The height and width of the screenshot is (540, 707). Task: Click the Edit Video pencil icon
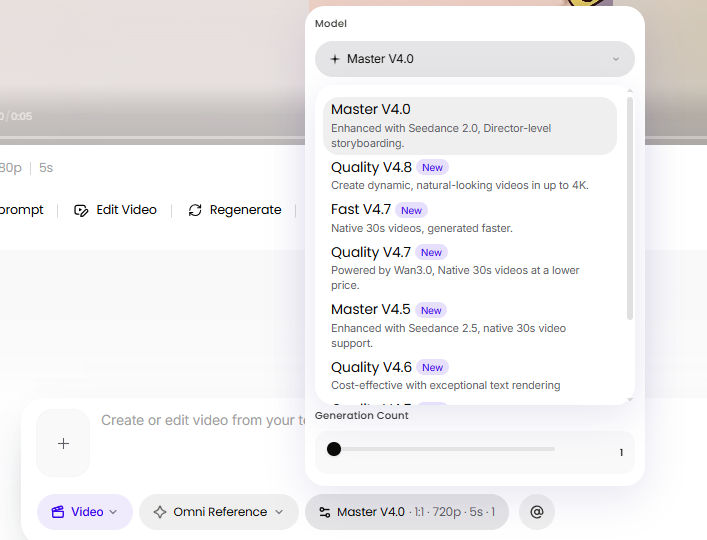click(81, 211)
